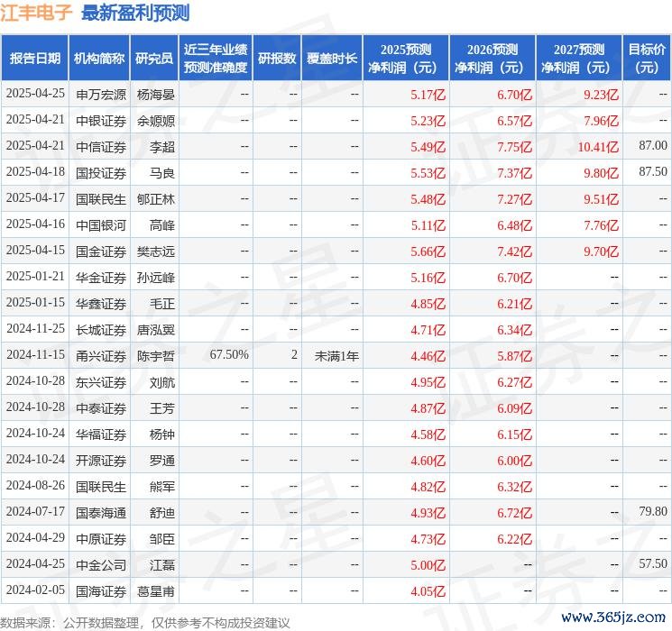
Task: Click institution 东兴证券
Action: (x=101, y=382)
